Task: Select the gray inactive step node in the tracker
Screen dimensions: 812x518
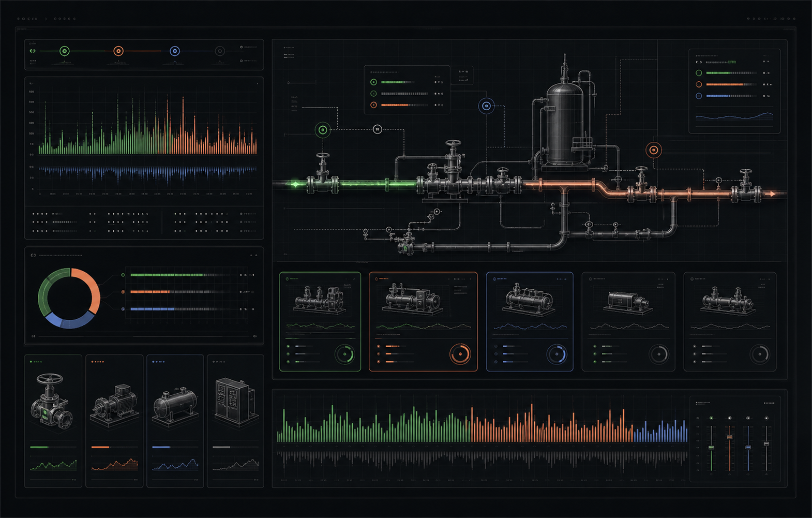Action: click(x=220, y=51)
